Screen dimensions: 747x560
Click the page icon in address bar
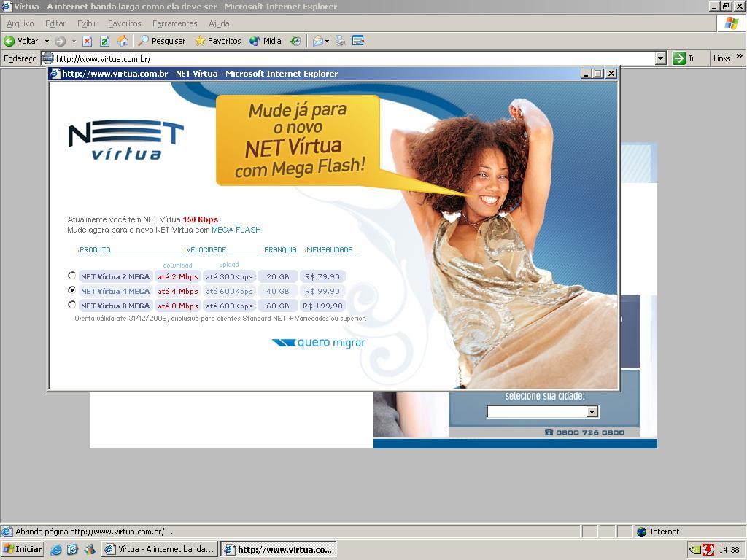click(x=48, y=58)
